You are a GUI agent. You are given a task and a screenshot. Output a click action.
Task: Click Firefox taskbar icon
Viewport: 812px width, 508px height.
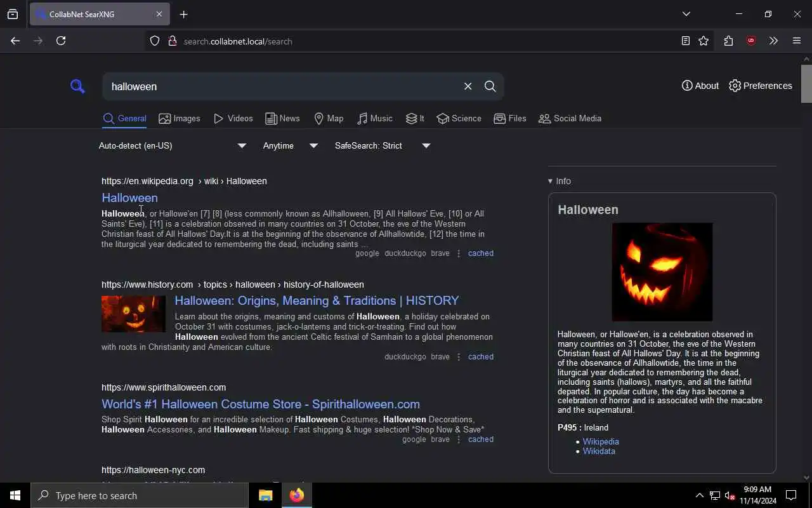297,495
